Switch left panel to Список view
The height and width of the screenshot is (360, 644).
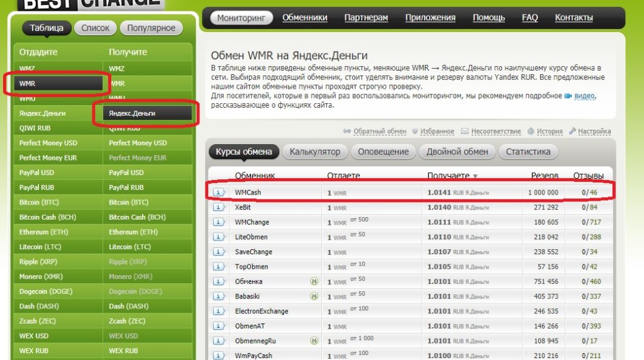(96, 28)
